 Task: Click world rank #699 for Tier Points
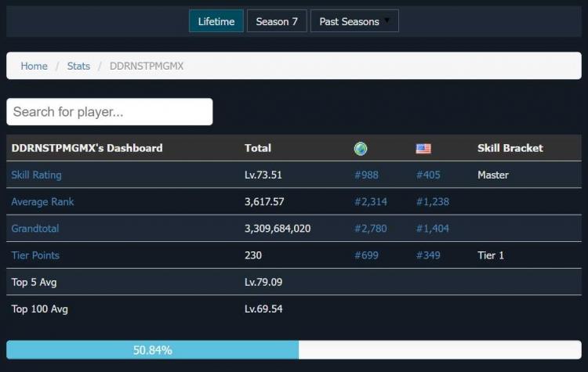[x=366, y=255]
